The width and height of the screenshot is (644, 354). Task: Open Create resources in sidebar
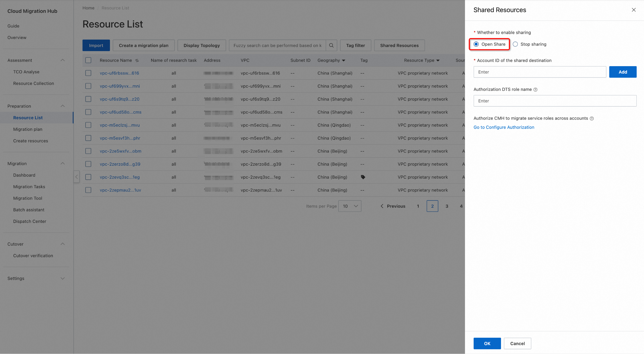point(31,141)
